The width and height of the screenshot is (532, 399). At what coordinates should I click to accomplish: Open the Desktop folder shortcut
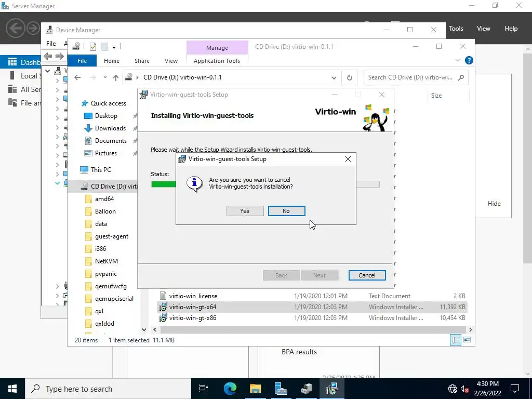(x=106, y=116)
